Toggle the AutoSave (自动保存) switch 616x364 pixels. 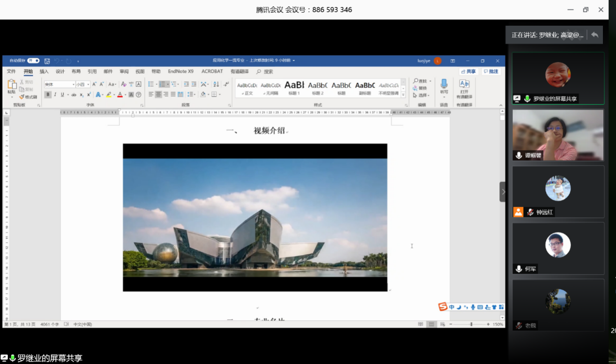tap(33, 61)
